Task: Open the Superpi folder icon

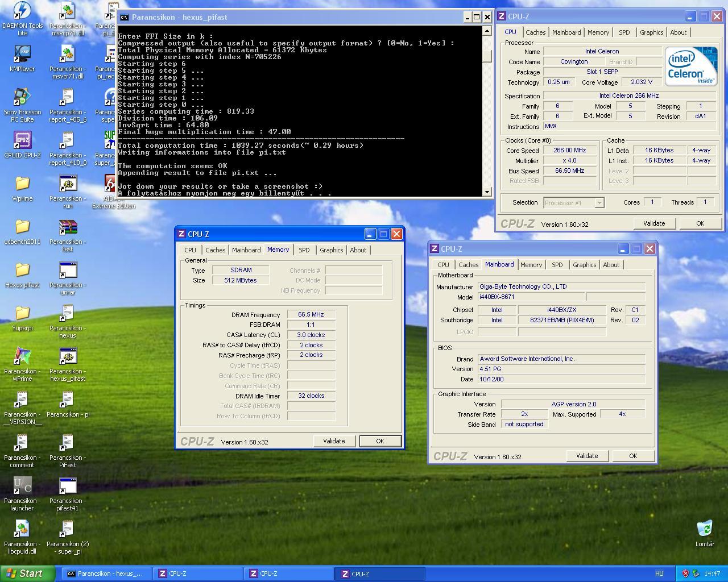Action: pos(22,313)
